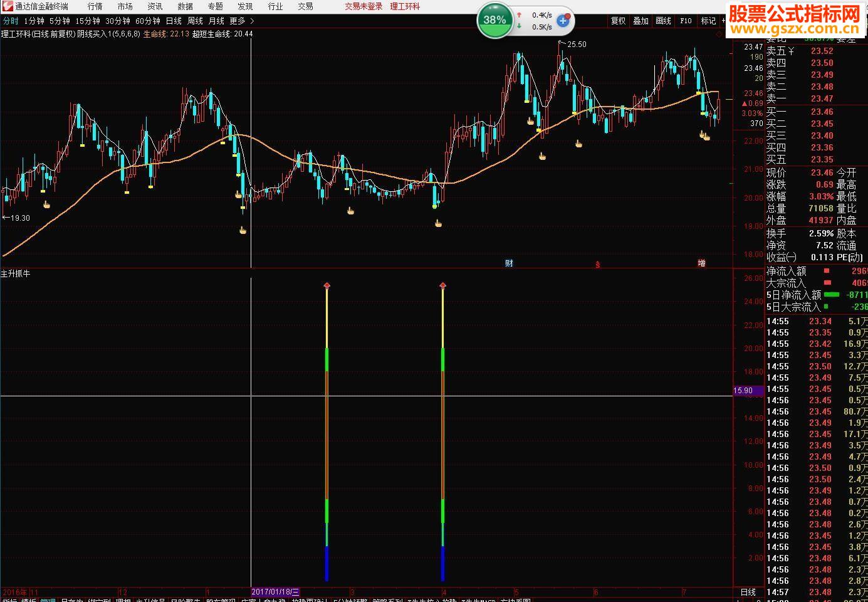Open the 发现 menu
This screenshot has width=868, height=602.
click(x=246, y=6)
